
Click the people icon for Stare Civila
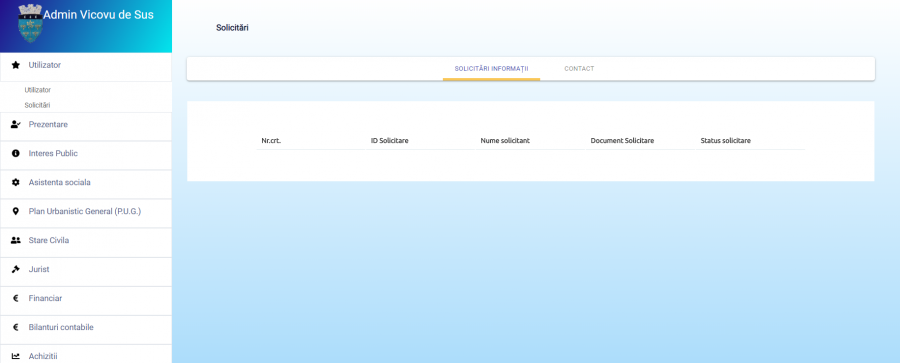click(x=15, y=241)
